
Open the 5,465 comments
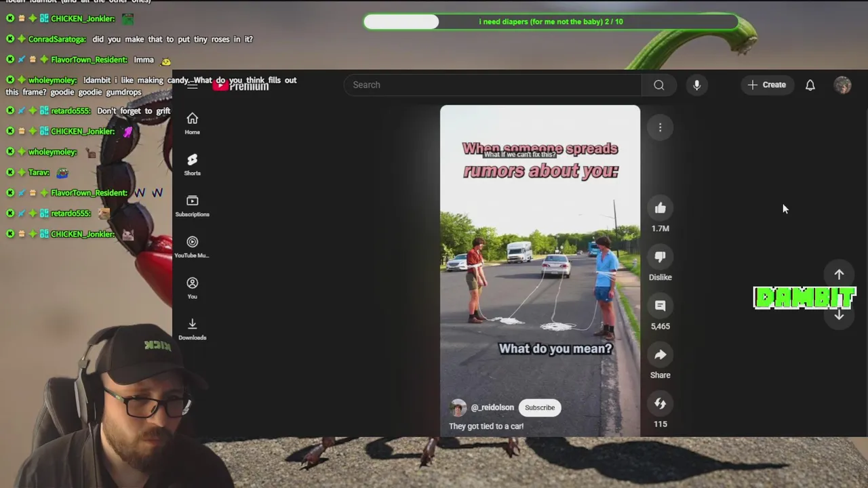(660, 306)
